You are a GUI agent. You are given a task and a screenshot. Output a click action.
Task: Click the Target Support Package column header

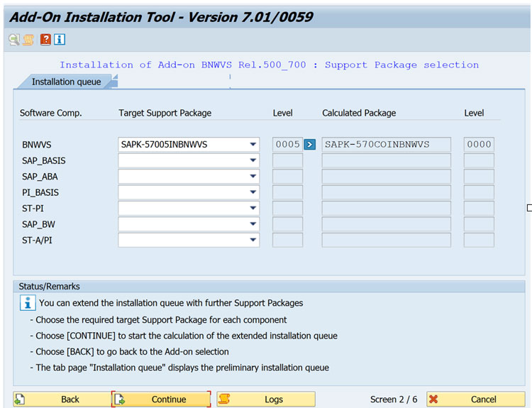click(165, 113)
